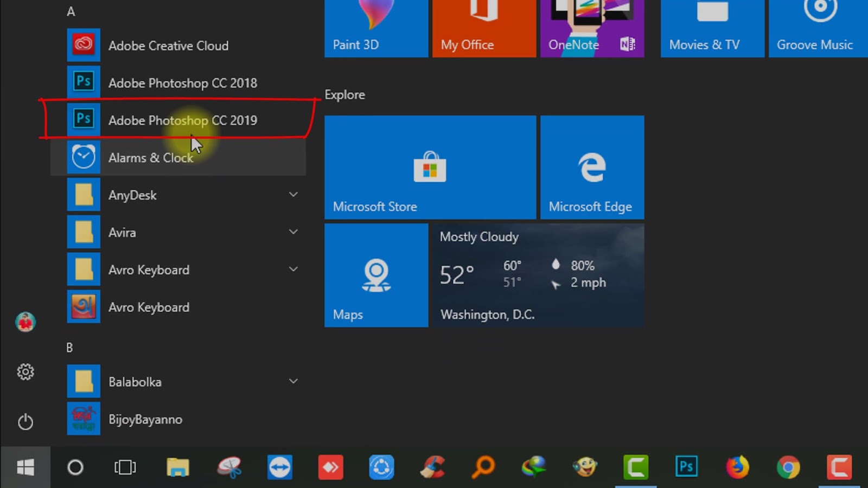Open the Power options menu
Viewport: 868px width, 488px height.
[25, 422]
